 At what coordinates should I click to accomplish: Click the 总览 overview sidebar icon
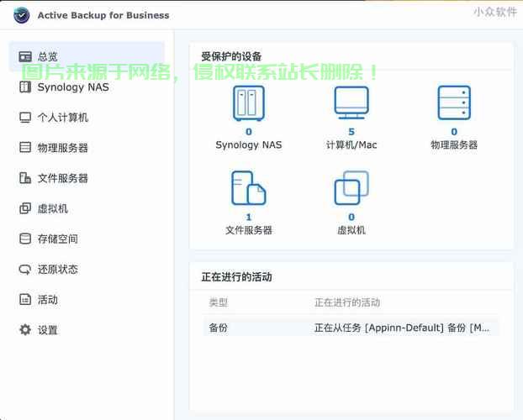[25, 56]
